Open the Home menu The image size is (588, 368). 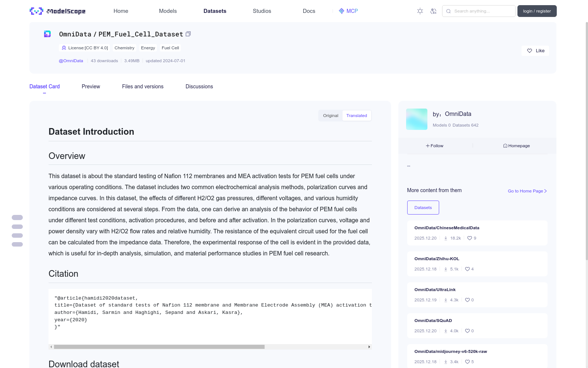pyautogui.click(x=121, y=11)
